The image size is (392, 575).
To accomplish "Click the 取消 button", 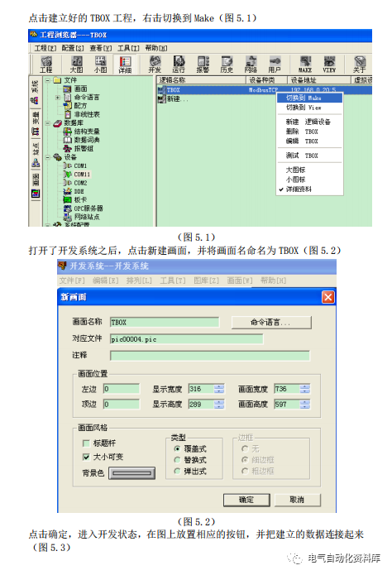I will tap(298, 500).
